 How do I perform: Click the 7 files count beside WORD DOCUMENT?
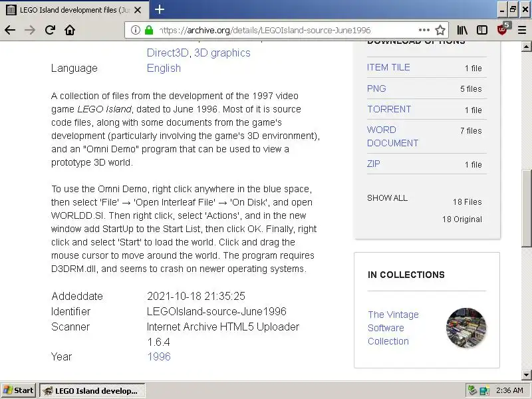(471, 130)
